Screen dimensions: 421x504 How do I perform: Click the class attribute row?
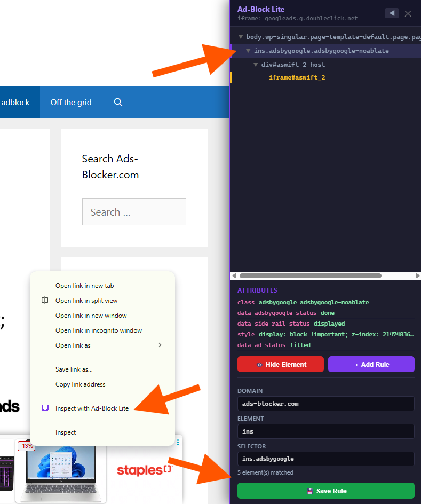coord(325,303)
